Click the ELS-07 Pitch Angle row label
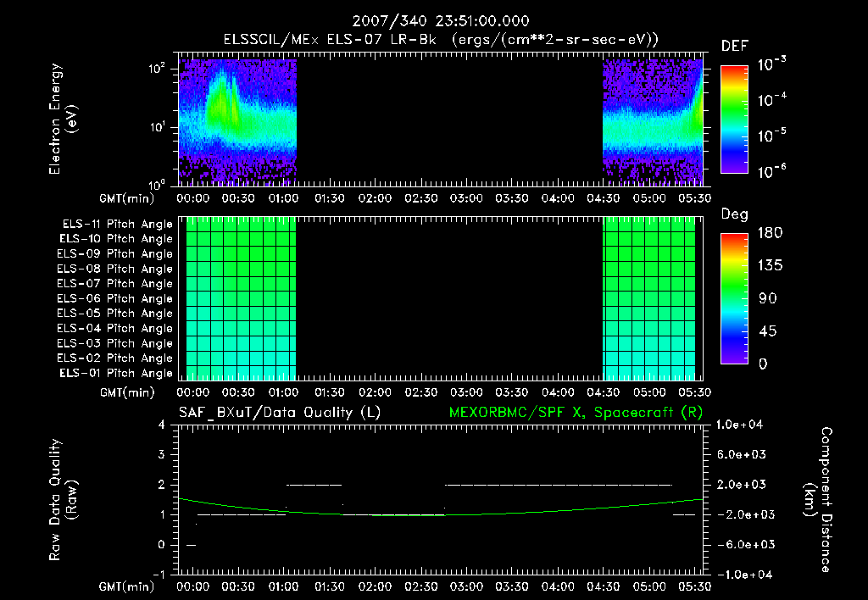The image size is (868, 600). (114, 283)
